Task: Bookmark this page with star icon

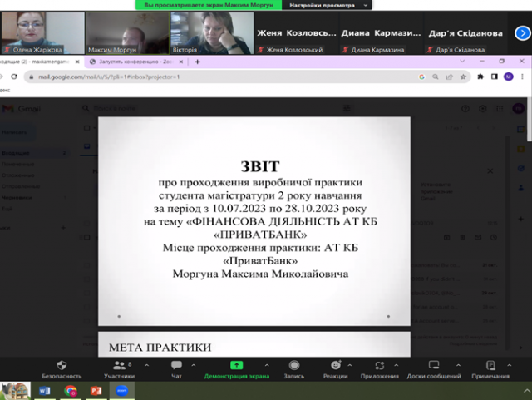Action: (x=463, y=77)
